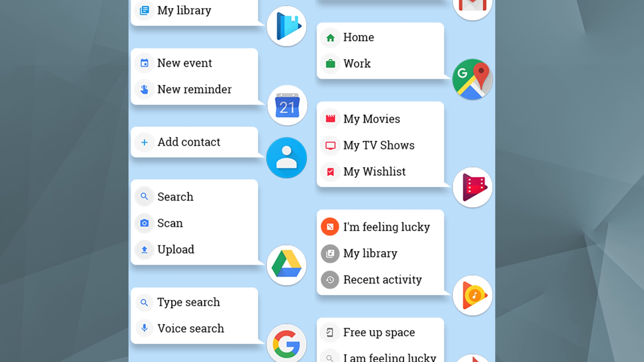Open Google Drive app icon
644x362 pixels.
pos(287,266)
